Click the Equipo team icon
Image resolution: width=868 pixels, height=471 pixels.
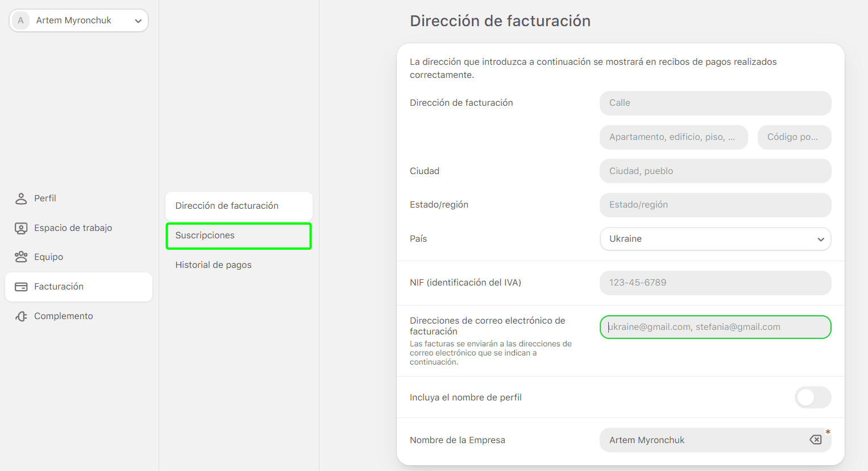(21, 257)
